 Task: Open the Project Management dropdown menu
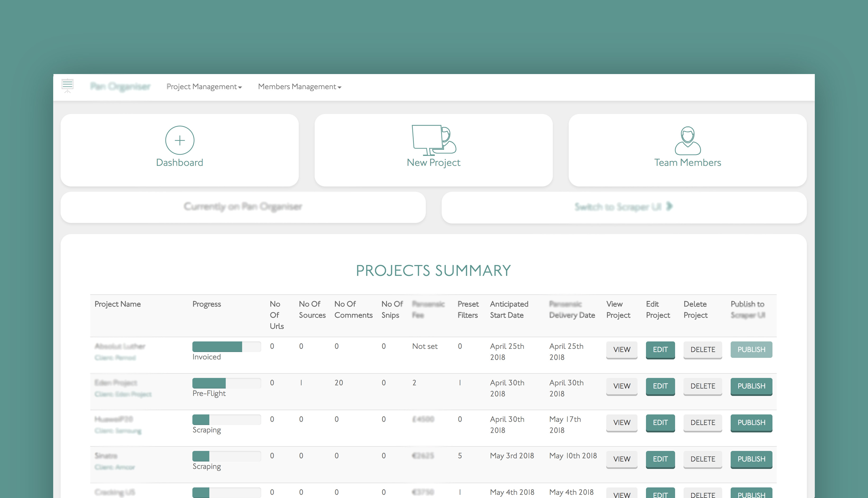(204, 86)
